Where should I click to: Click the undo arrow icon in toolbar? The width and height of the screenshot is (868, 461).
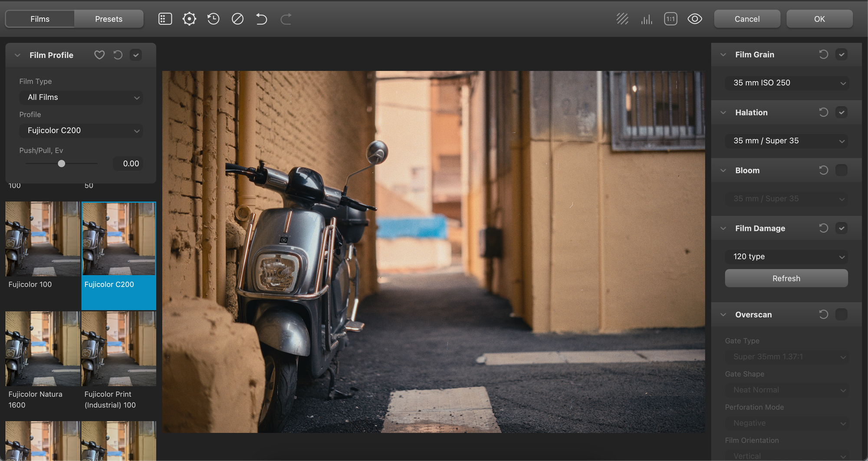(261, 19)
